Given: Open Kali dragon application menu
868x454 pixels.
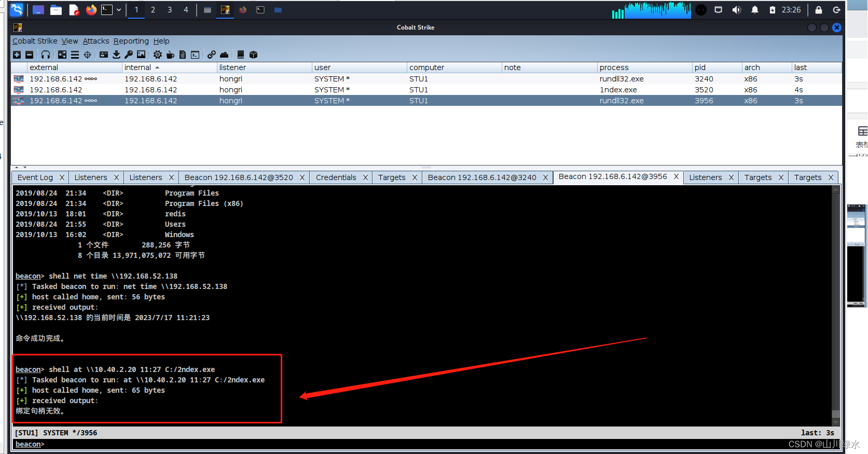Looking at the screenshot, I should click(x=17, y=9).
